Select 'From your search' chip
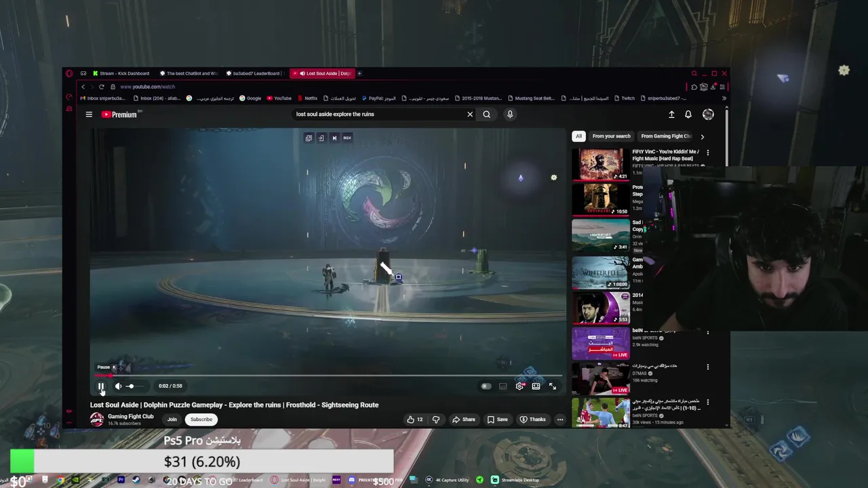 611,136
